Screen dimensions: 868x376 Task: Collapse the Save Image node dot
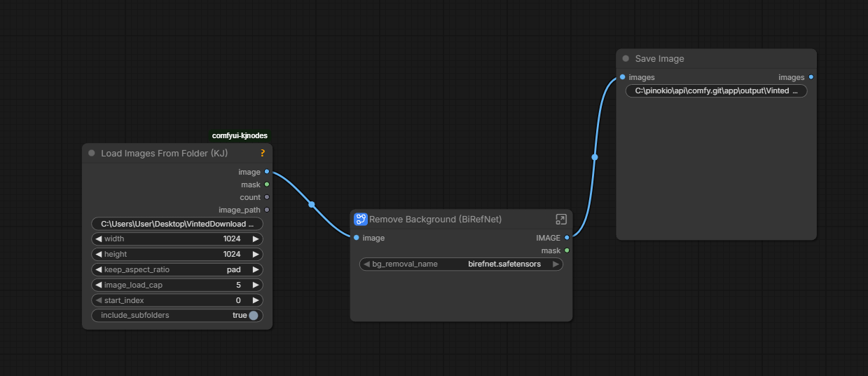[626, 58]
